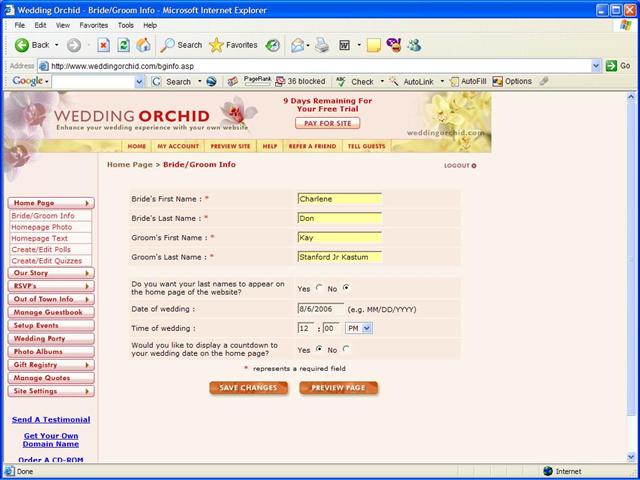The width and height of the screenshot is (640, 480).
Task: Open Favorites star button
Action: [233, 45]
